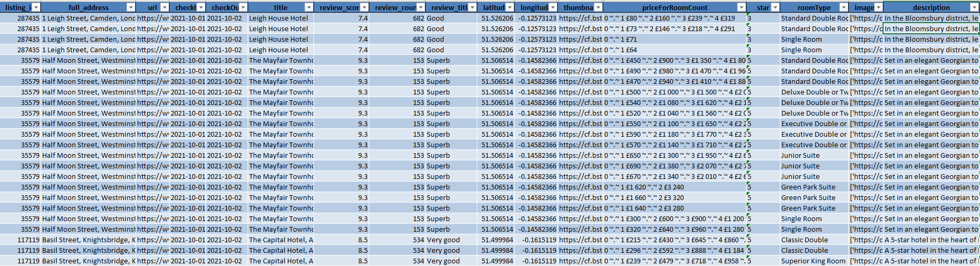Open the description column filter dropdown
The image size is (980, 266).
point(974,7)
